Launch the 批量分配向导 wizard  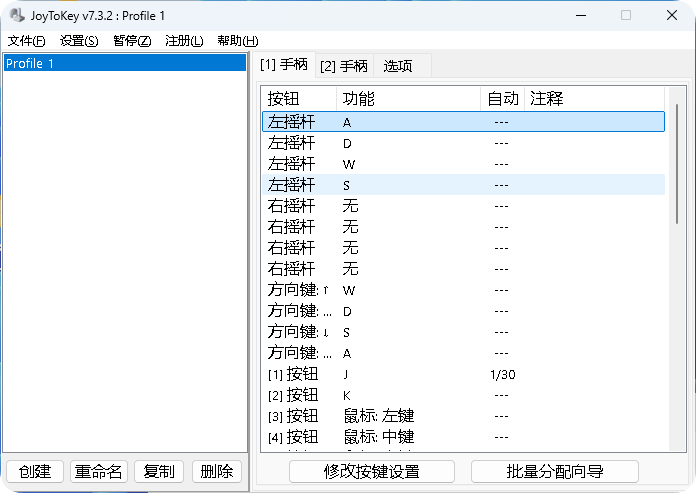point(555,471)
